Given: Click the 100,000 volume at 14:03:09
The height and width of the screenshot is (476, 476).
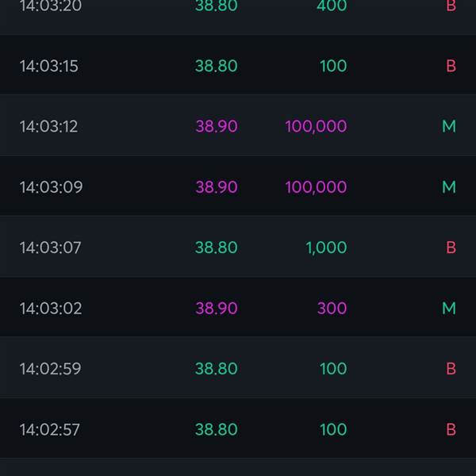Looking at the screenshot, I should tap(316, 186).
